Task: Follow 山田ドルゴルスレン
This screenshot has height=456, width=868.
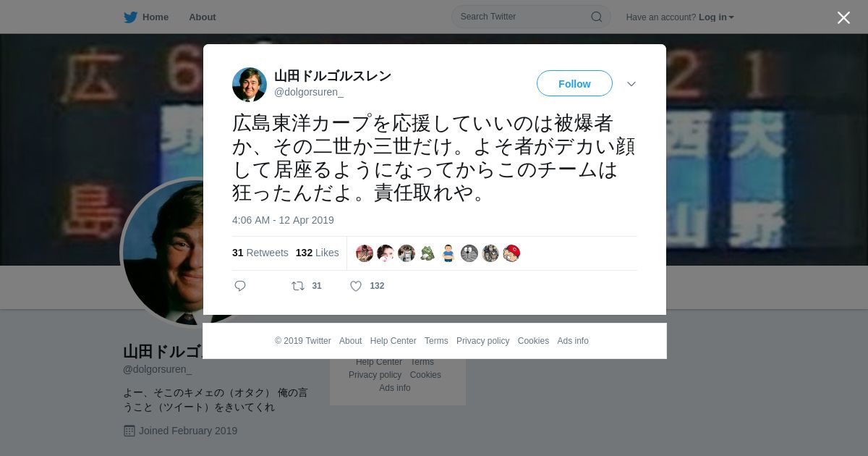Action: pyautogui.click(x=574, y=84)
